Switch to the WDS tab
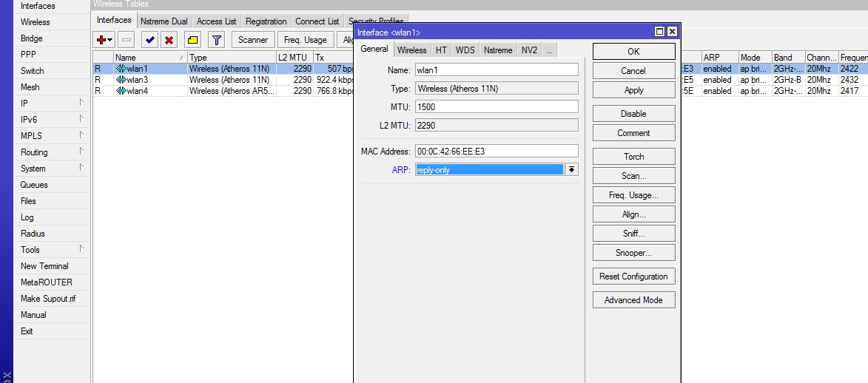Image resolution: width=868 pixels, height=383 pixels. pos(465,50)
